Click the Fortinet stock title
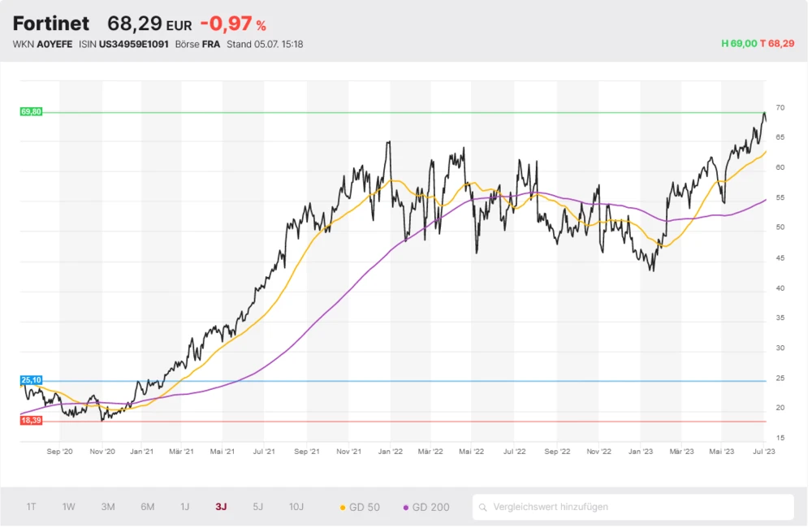 51,24
